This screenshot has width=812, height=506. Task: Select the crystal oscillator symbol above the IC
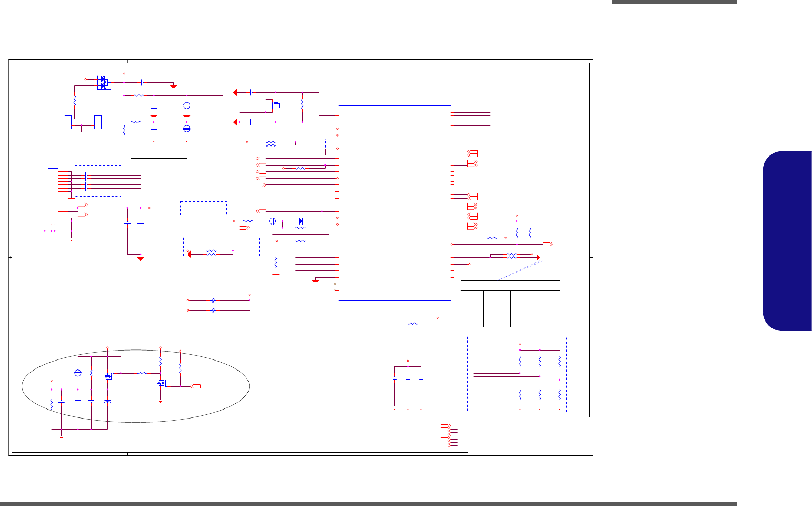(x=276, y=105)
